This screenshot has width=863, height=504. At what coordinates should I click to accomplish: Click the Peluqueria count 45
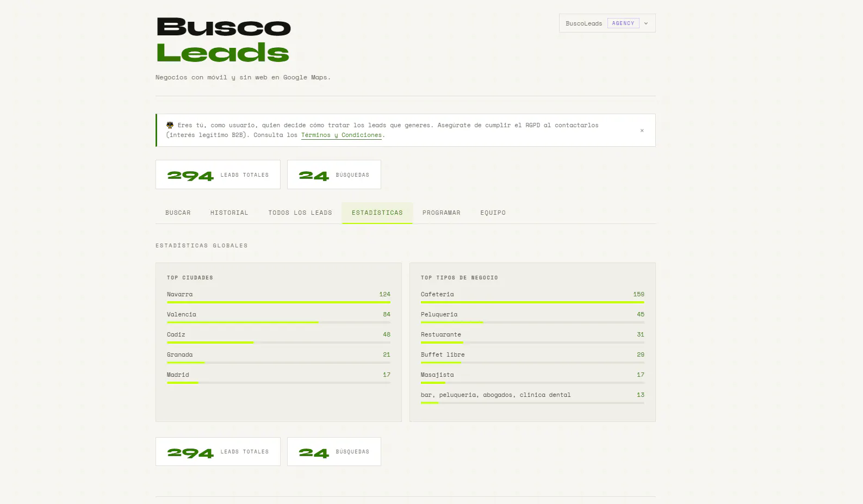[x=641, y=314]
